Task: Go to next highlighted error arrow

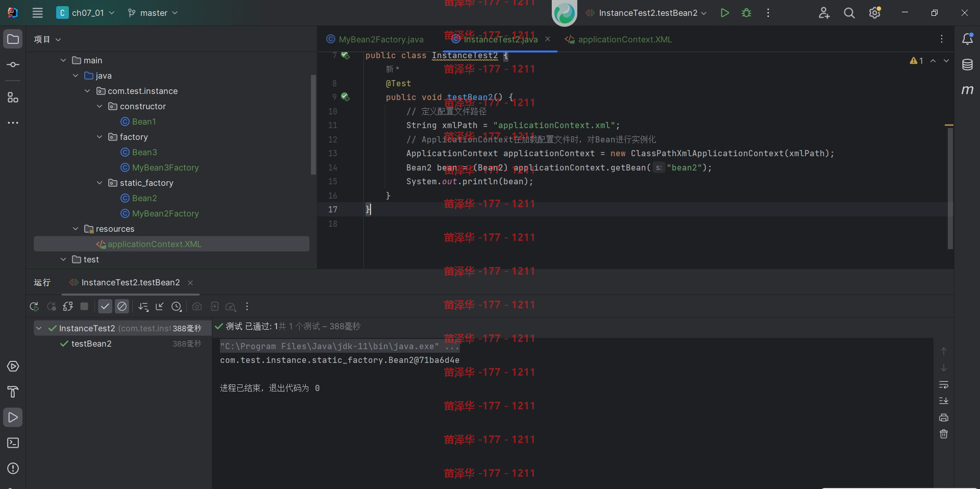Action: [946, 61]
